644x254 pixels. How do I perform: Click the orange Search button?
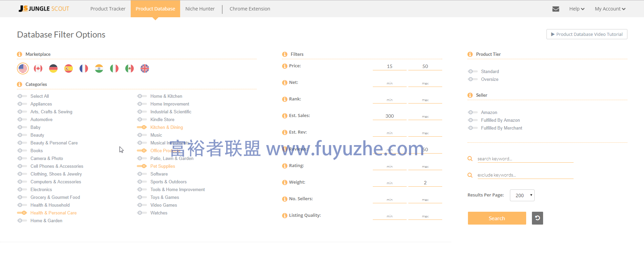tap(497, 218)
